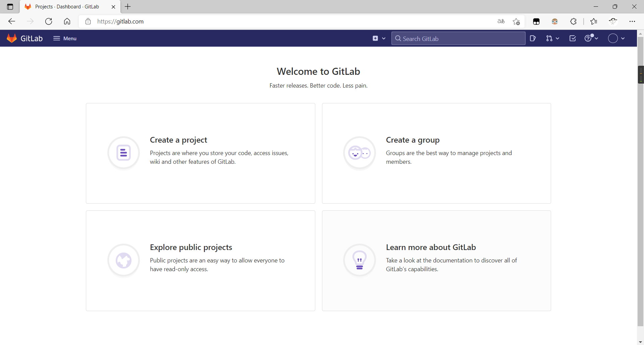This screenshot has height=345, width=644.
Task: Click 'Faster releases. Better code. Less pain.'
Action: [x=319, y=86]
